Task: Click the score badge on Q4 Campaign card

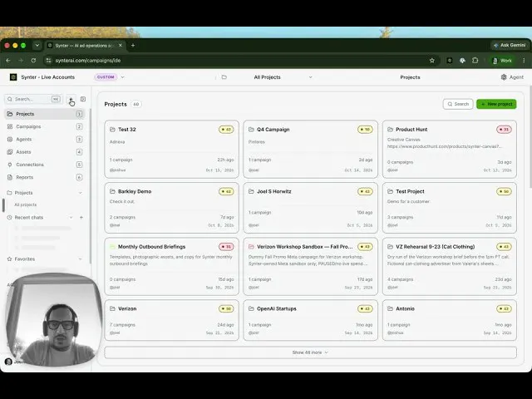Action: (365, 130)
